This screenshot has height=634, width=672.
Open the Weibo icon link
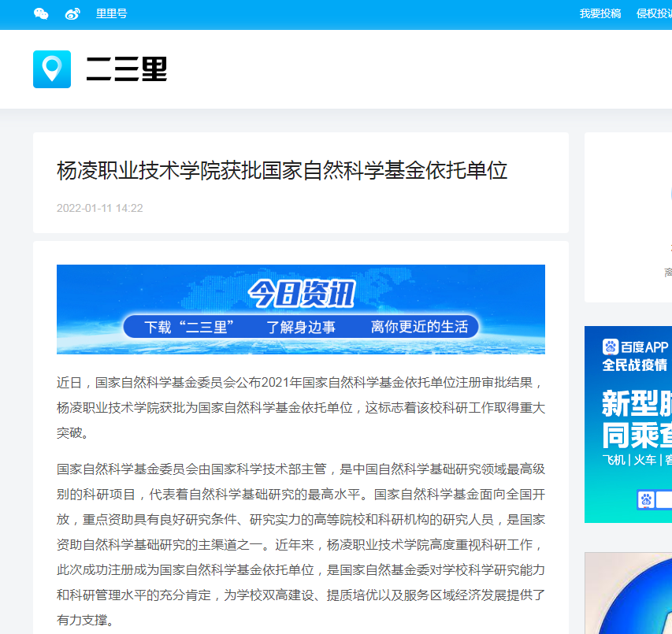point(72,14)
